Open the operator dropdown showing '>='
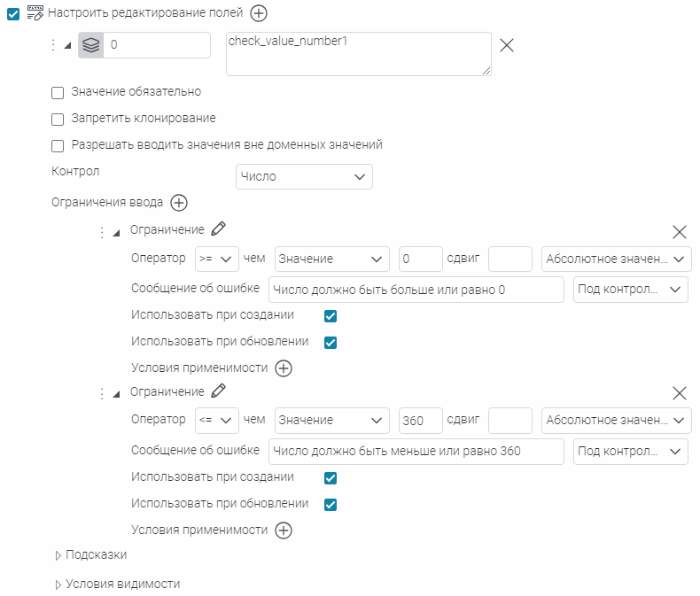The height and width of the screenshot is (596, 700). [216, 259]
